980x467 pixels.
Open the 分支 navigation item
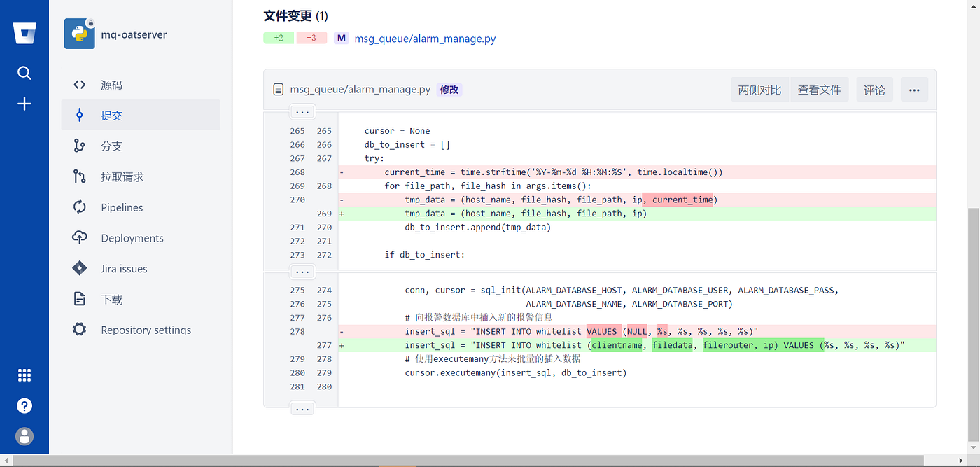141,146
